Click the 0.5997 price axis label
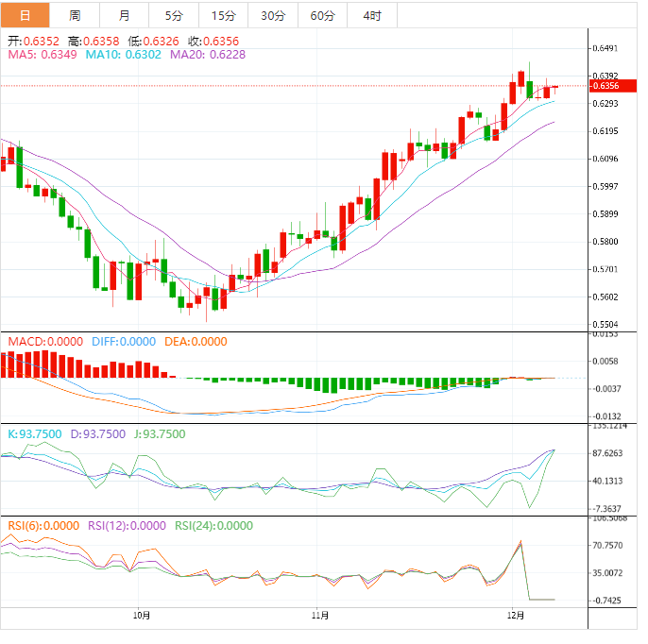 click(x=605, y=186)
